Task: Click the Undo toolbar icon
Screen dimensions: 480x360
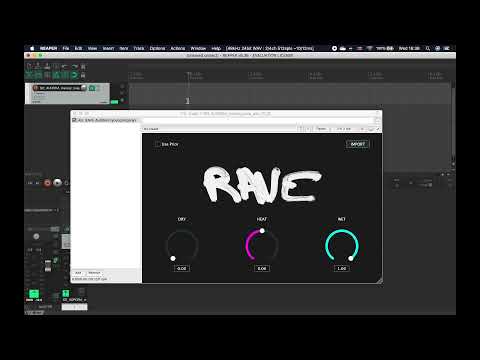Action: click(65, 66)
